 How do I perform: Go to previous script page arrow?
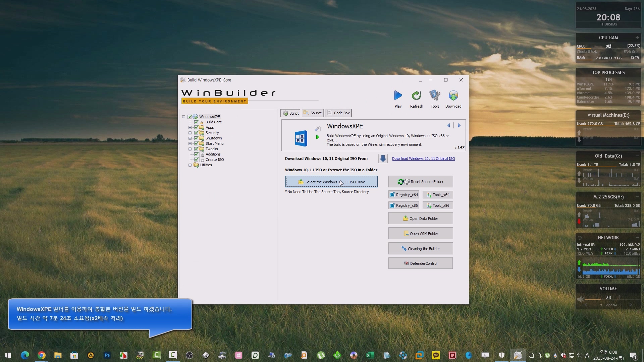tap(448, 125)
